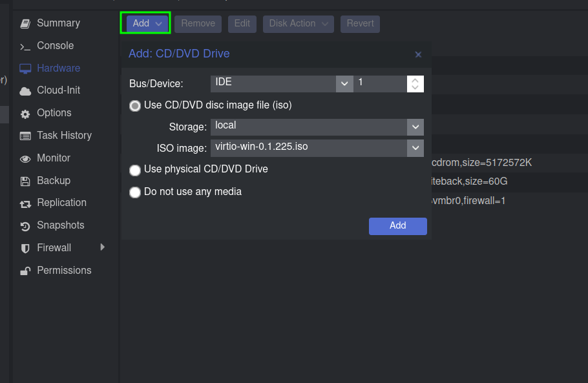Open the Bus/Device IDE dropdown
The image size is (588, 383).
click(344, 83)
